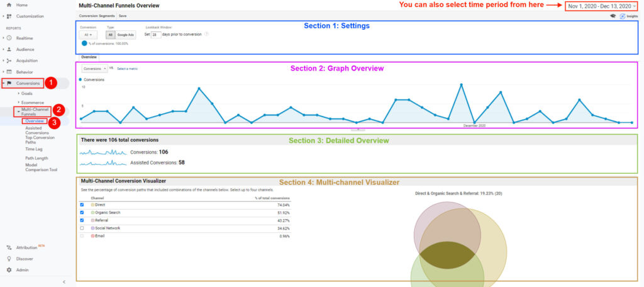Click the Customization dashboard icon
This screenshot has height=287, width=644.
[x=9, y=16]
